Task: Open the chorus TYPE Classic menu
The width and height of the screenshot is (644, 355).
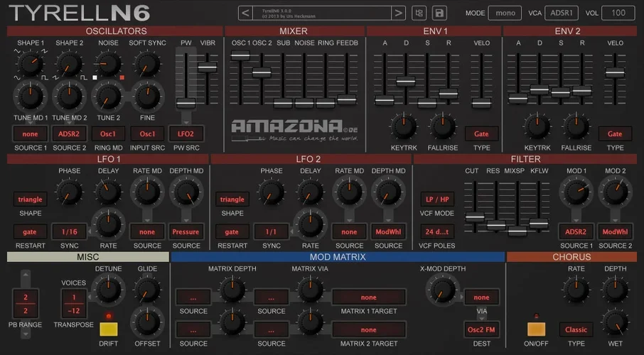Action: pyautogui.click(x=576, y=329)
